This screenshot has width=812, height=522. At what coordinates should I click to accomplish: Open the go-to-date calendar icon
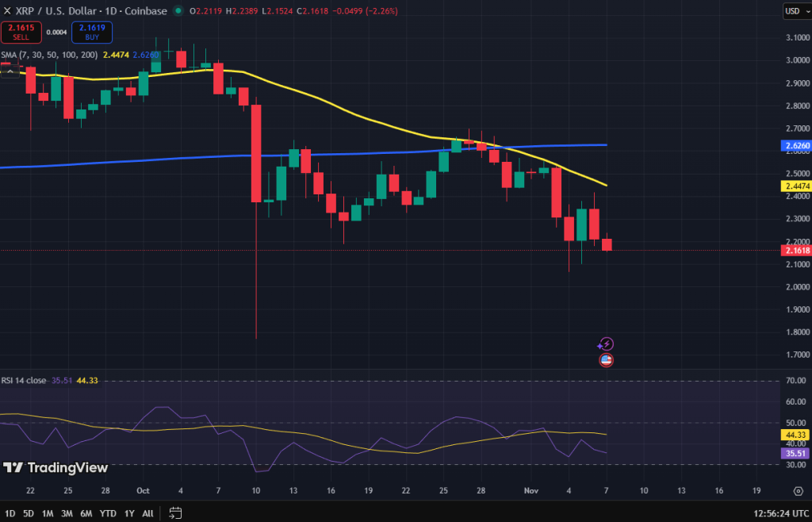175,513
